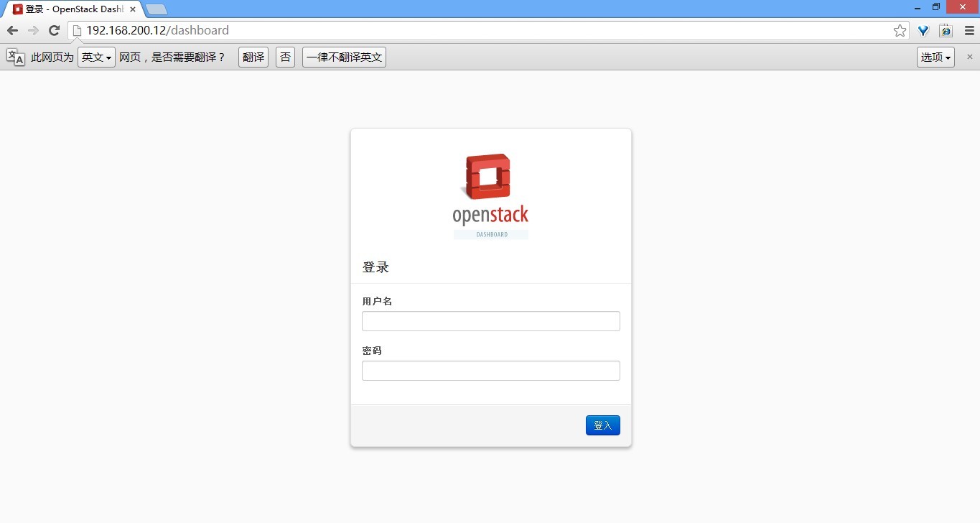Reload the dashboard page

point(54,30)
